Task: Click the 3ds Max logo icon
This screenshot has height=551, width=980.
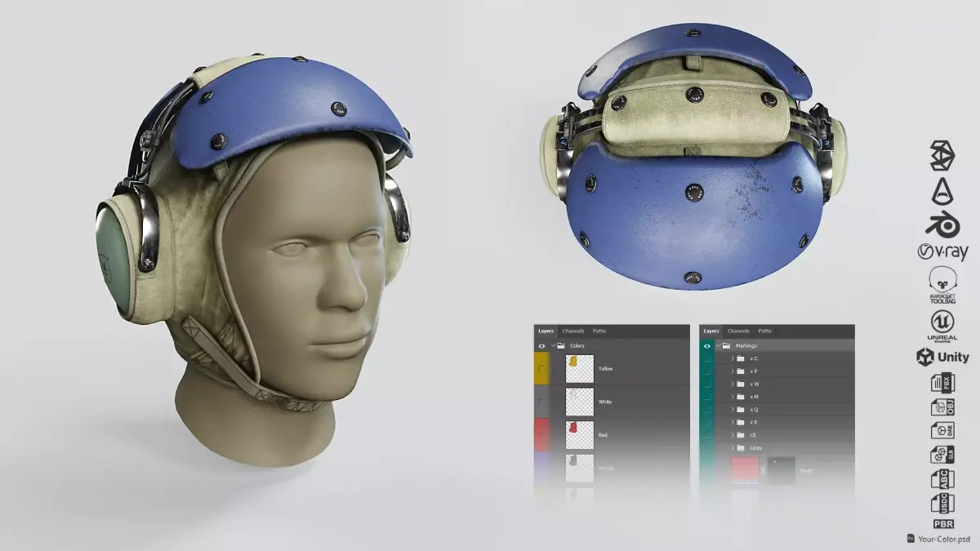Action: 942,156
